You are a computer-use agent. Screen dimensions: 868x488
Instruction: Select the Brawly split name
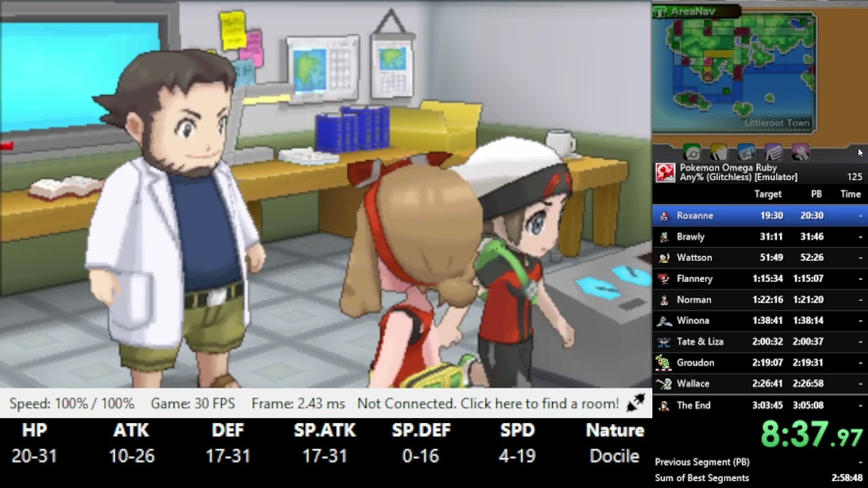coord(691,237)
